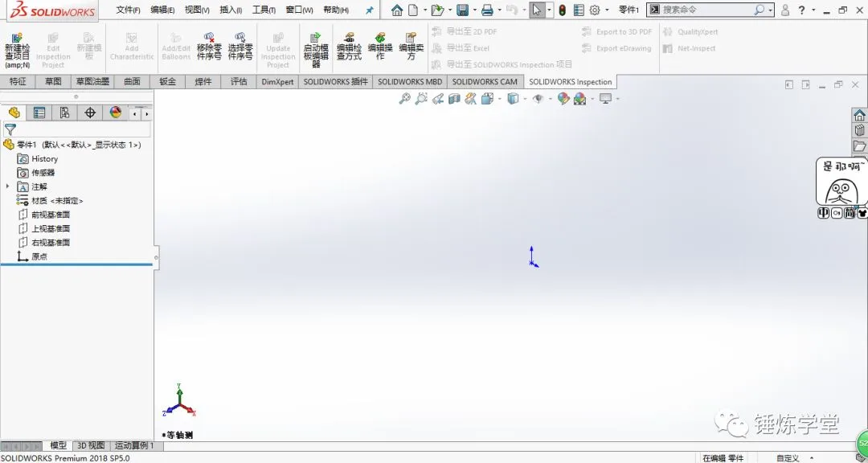The width and height of the screenshot is (868, 463).
Task: Switch to SOLIDWORKS MBD tab
Action: coord(410,81)
